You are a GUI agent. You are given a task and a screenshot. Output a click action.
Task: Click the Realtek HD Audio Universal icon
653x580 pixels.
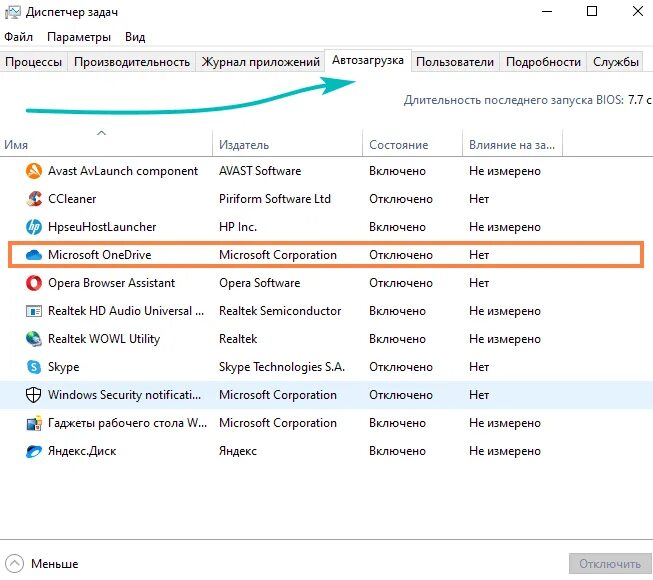(34, 311)
